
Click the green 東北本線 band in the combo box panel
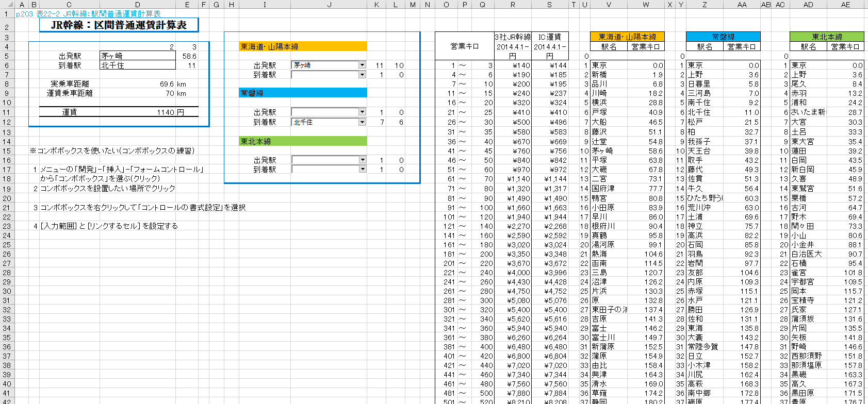tap(303, 141)
